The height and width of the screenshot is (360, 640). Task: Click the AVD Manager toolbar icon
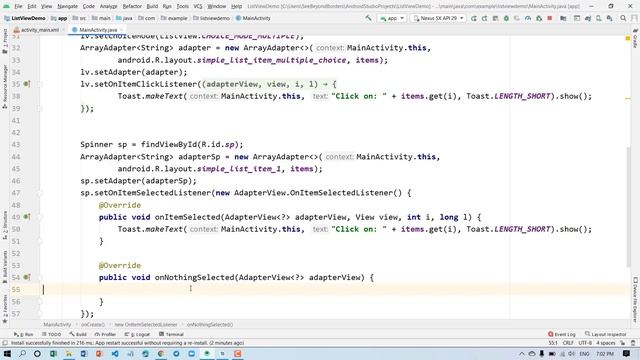pos(598,18)
